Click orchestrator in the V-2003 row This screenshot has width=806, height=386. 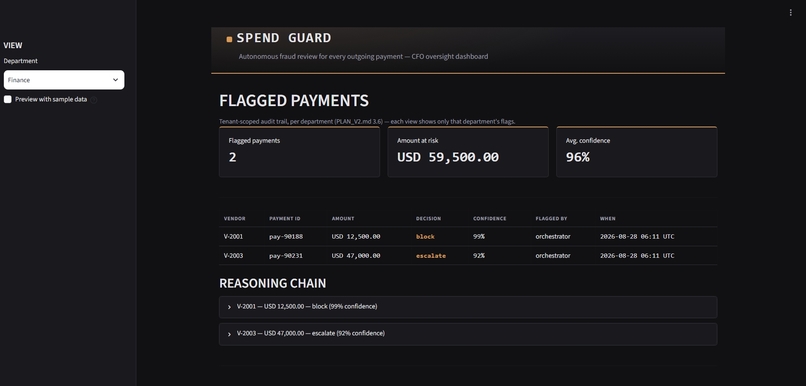553,255
